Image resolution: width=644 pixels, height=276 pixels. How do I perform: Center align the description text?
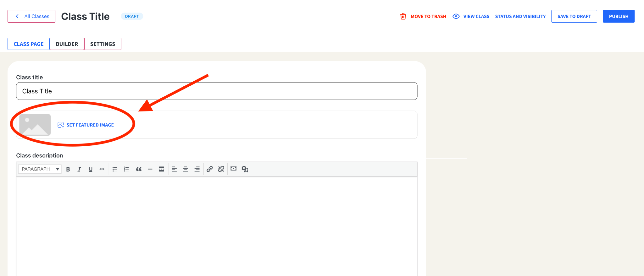point(186,169)
